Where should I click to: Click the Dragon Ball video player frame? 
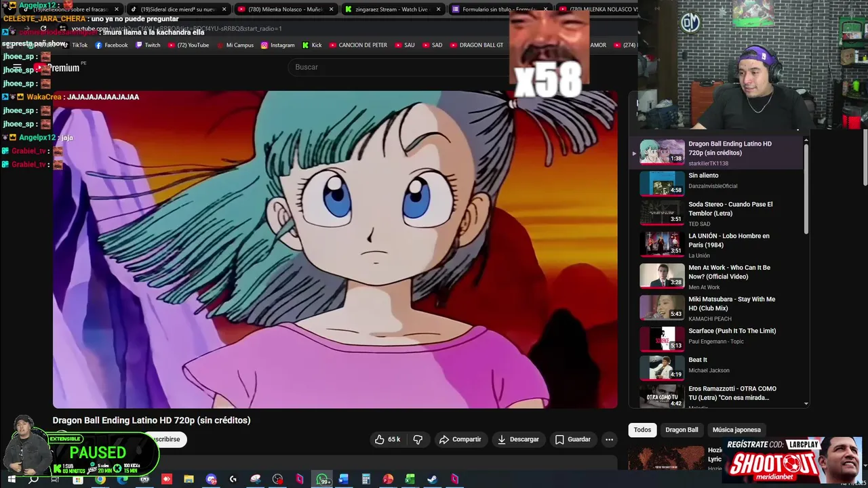[x=335, y=249]
